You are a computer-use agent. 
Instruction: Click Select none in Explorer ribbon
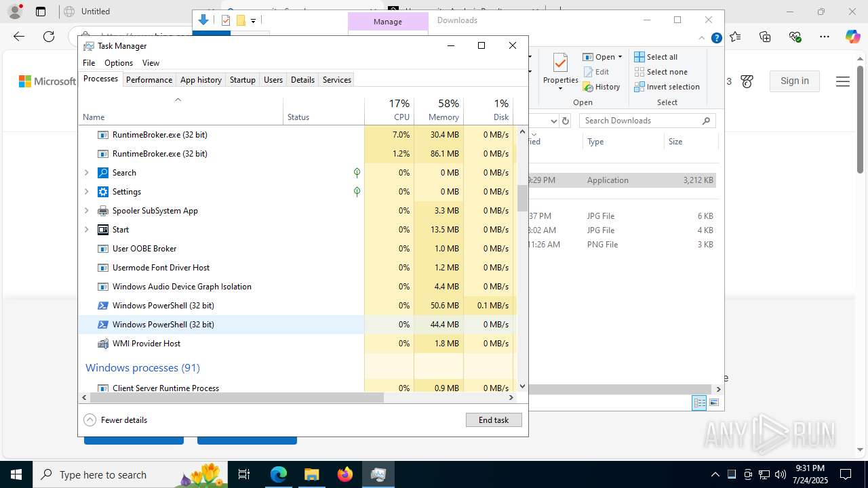pyautogui.click(x=660, y=72)
